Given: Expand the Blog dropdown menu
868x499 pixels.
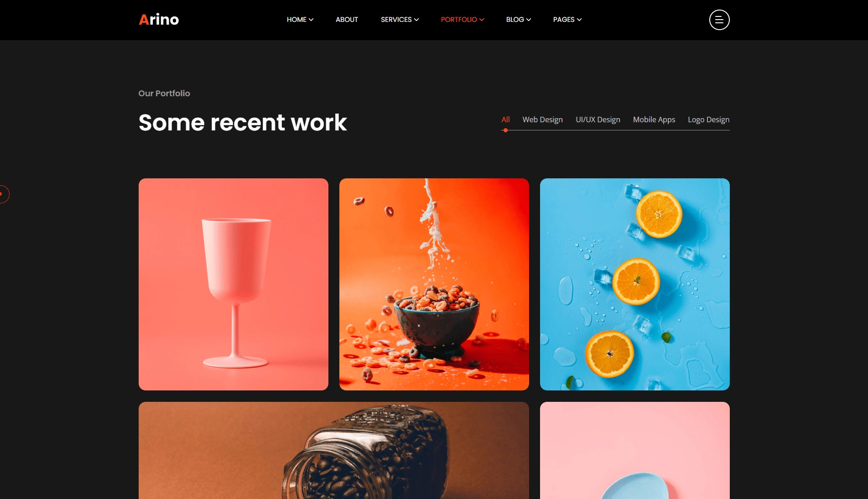Looking at the screenshot, I should click(x=518, y=20).
